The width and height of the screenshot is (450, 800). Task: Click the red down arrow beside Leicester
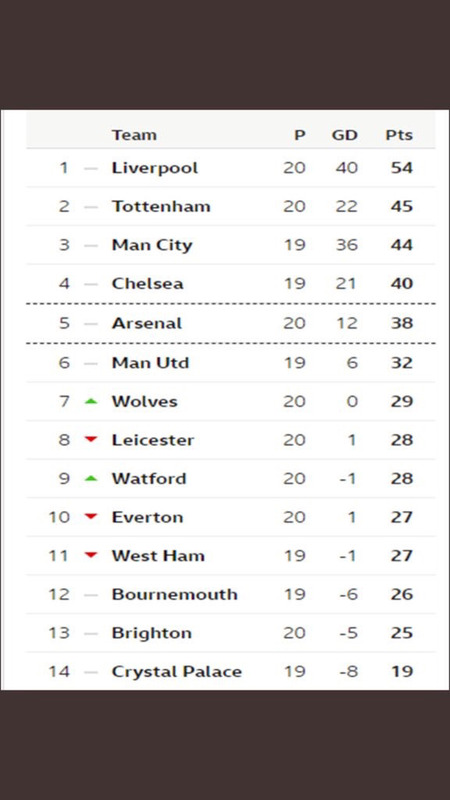91,440
